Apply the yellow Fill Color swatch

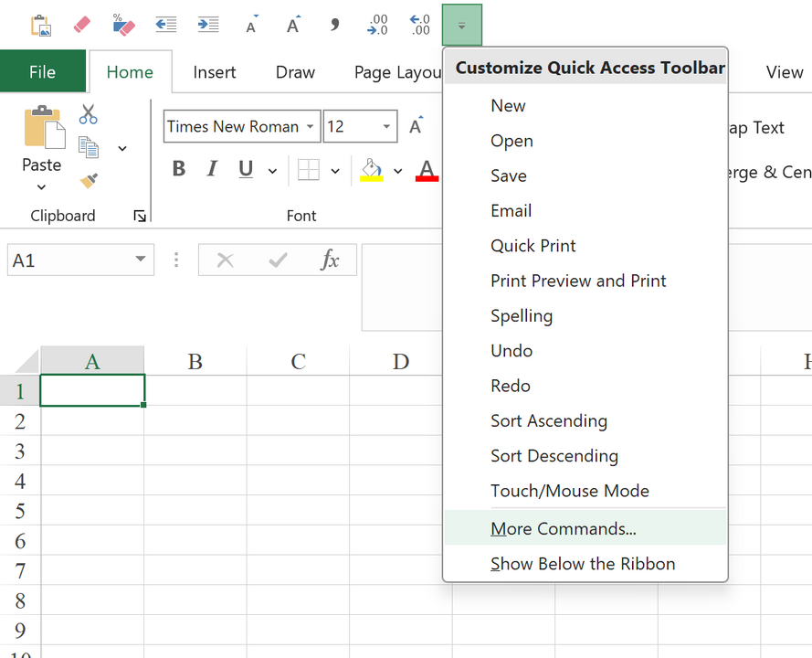(371, 170)
